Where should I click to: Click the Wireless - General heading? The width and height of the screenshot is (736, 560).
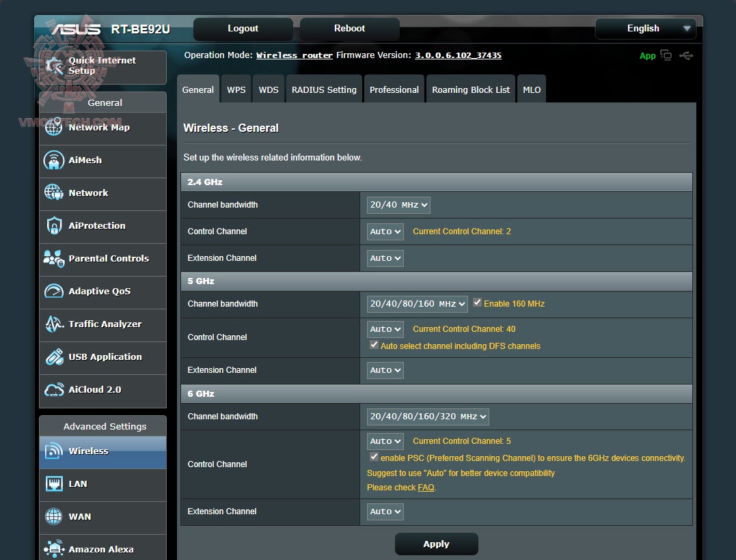[x=231, y=128]
